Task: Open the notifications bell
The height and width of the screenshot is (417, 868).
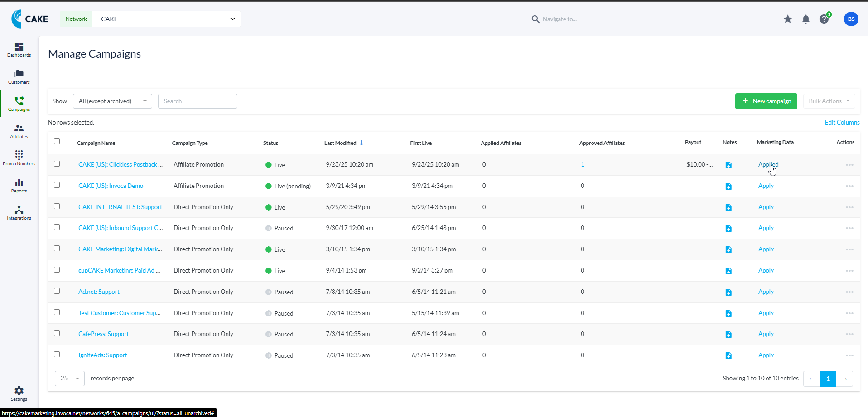Action: click(806, 19)
